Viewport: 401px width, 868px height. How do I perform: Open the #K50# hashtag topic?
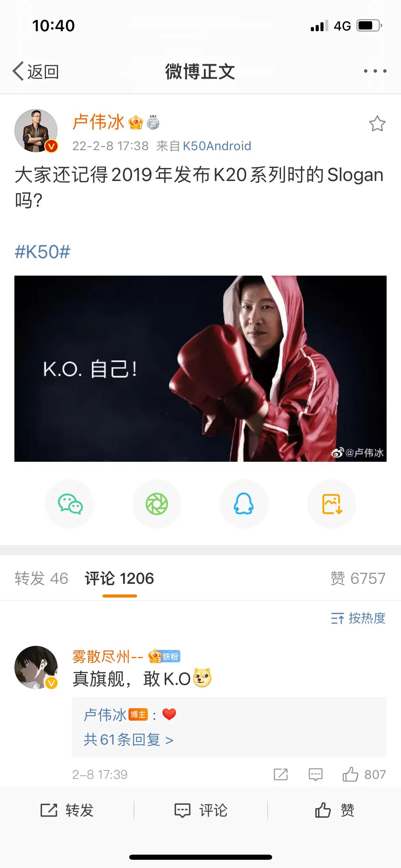(42, 252)
